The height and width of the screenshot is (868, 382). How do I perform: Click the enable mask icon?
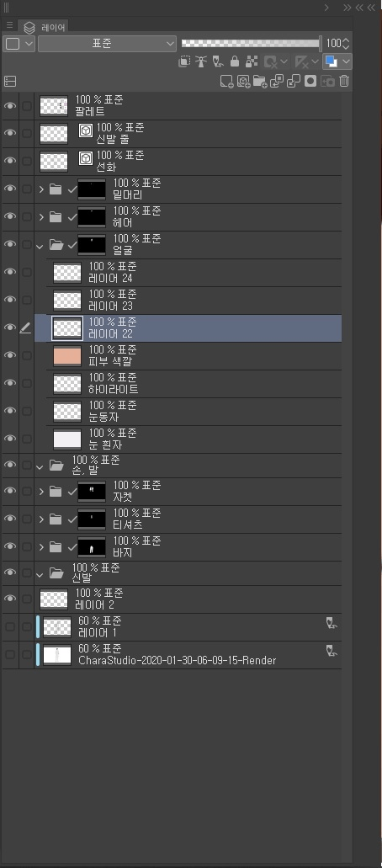pyautogui.click(x=271, y=61)
